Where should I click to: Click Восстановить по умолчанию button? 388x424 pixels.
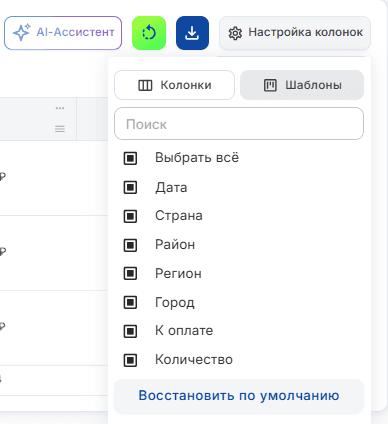pos(239,396)
